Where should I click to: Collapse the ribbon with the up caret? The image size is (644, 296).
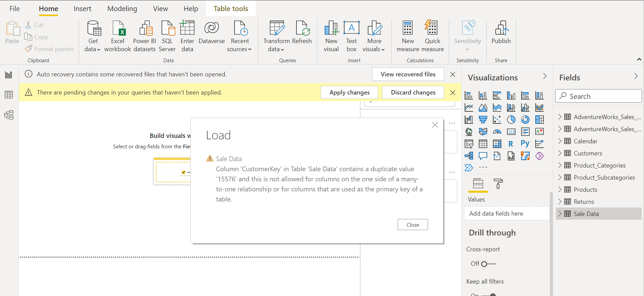point(639,60)
